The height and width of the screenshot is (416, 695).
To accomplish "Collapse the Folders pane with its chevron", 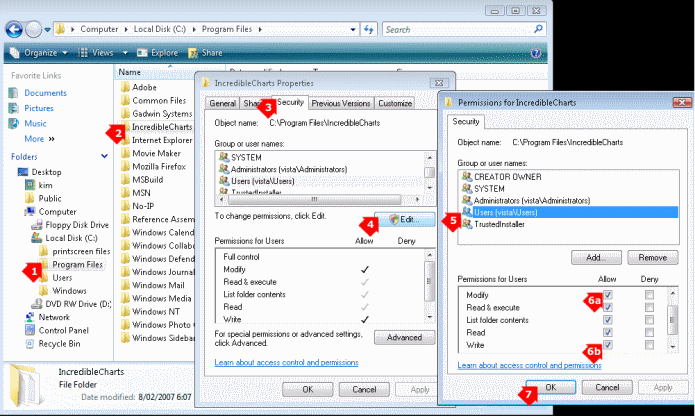I will click(x=105, y=156).
